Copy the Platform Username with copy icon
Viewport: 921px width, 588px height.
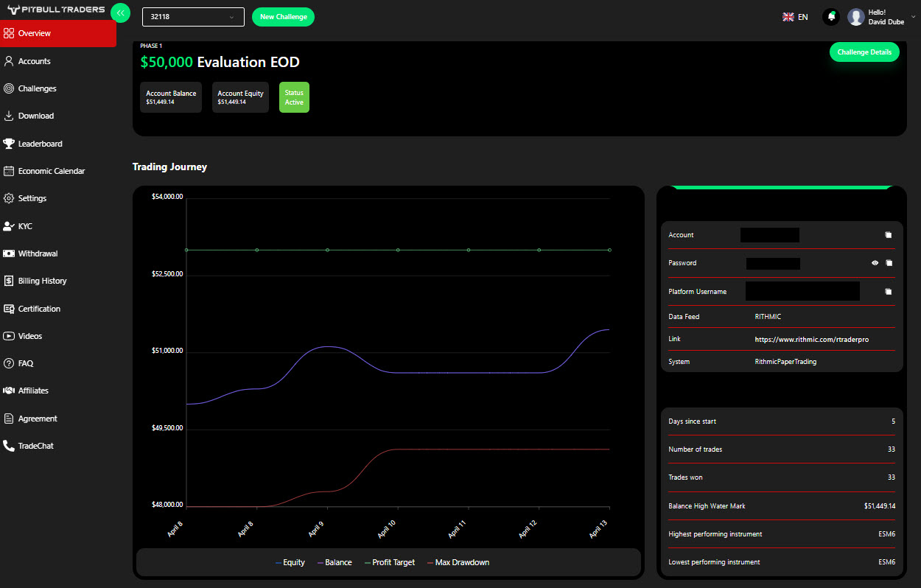tap(888, 292)
